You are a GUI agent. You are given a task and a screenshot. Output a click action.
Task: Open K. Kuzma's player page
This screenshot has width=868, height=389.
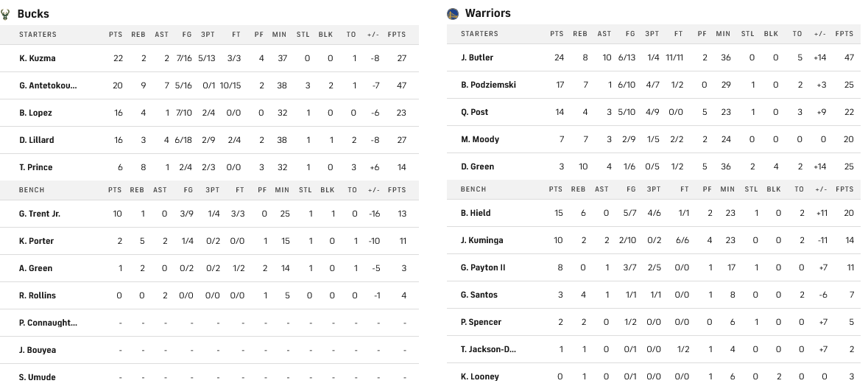tap(38, 58)
